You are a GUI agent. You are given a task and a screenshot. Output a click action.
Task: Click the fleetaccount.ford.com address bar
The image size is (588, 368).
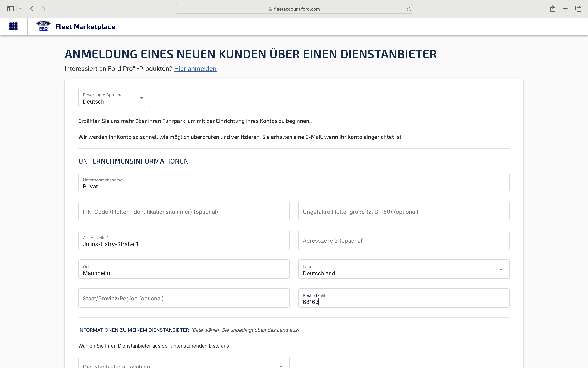coord(294,9)
